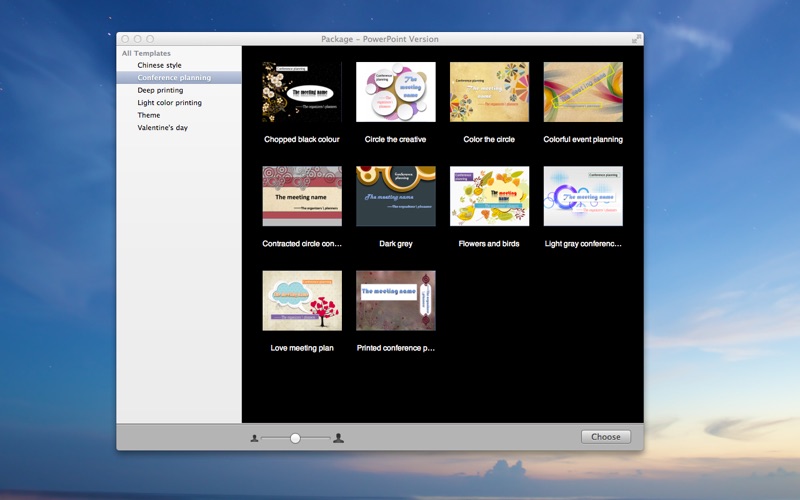Click the fullscreen arrows icon in title bar
Viewport: 800px width, 500px height.
[636, 39]
